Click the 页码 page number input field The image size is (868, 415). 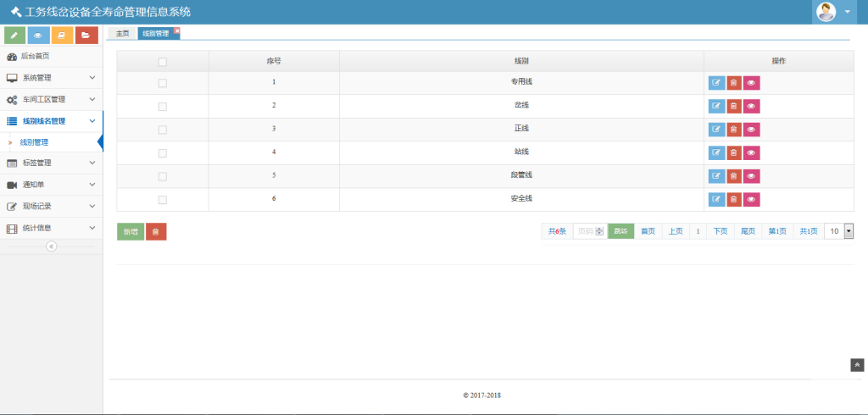(x=586, y=231)
